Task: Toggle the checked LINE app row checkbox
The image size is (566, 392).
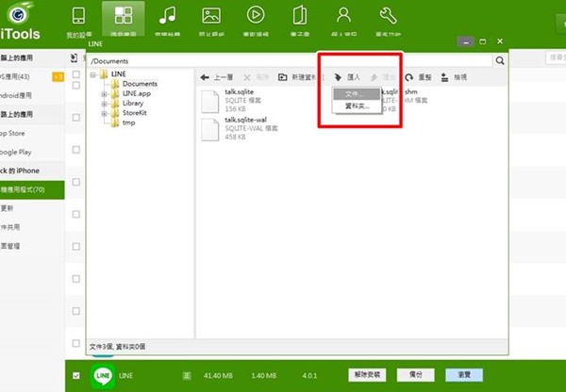Action: coord(75,376)
